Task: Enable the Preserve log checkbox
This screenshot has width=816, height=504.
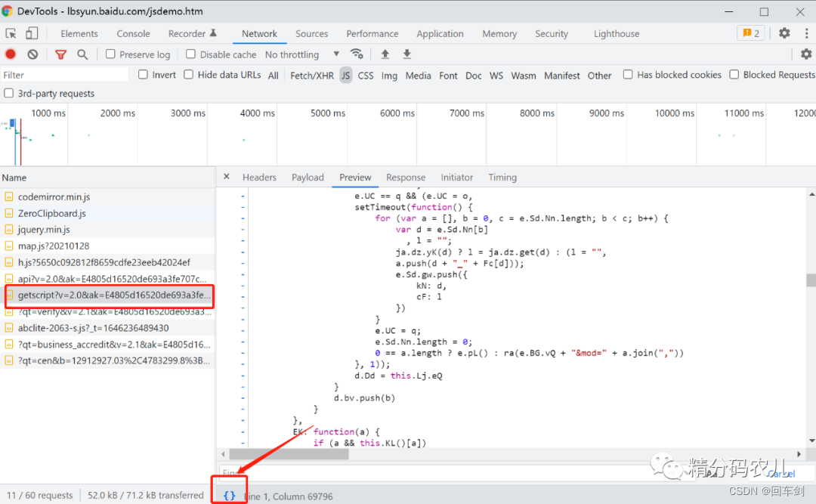Action: (x=110, y=54)
